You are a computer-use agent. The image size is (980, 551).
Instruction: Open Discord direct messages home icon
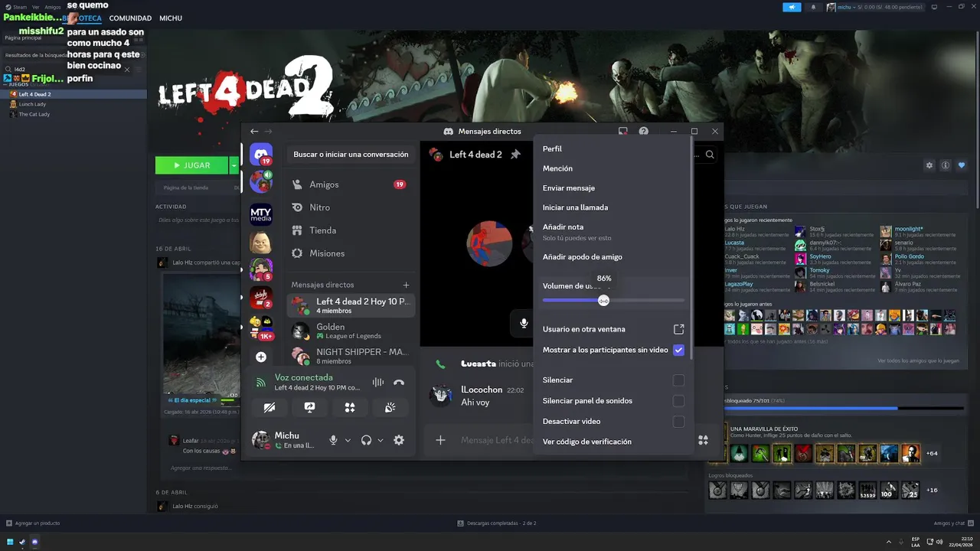click(x=261, y=154)
